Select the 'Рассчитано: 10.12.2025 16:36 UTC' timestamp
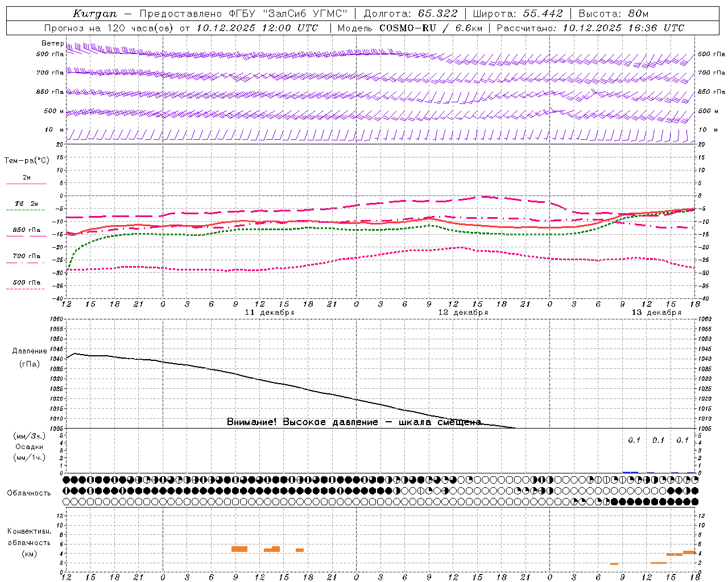This screenshot has width=728, height=582. (590, 28)
